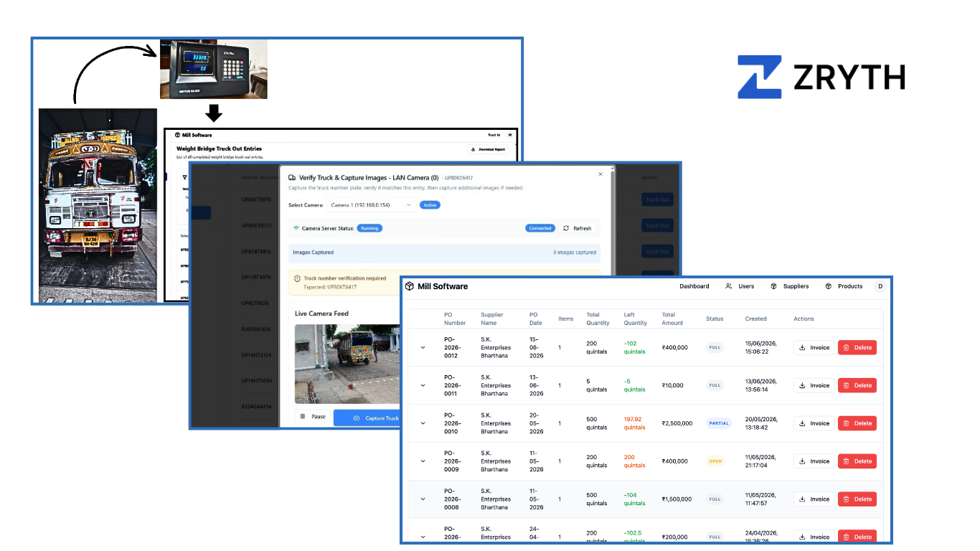The width and height of the screenshot is (980, 551).
Task: Go to the Suppliers page
Action: point(789,286)
